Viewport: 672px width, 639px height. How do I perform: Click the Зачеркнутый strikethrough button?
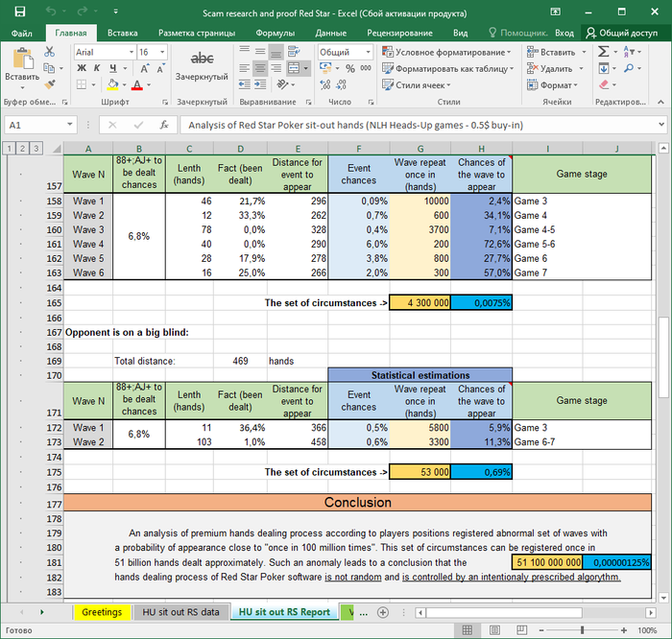click(x=202, y=64)
